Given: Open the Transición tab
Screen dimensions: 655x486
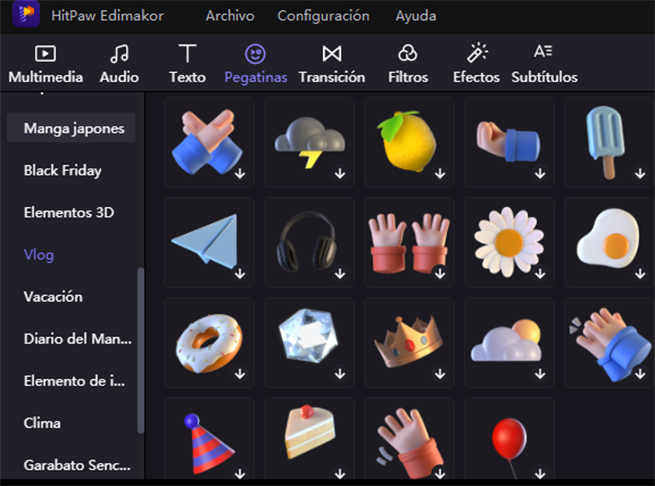Looking at the screenshot, I should click(332, 64).
